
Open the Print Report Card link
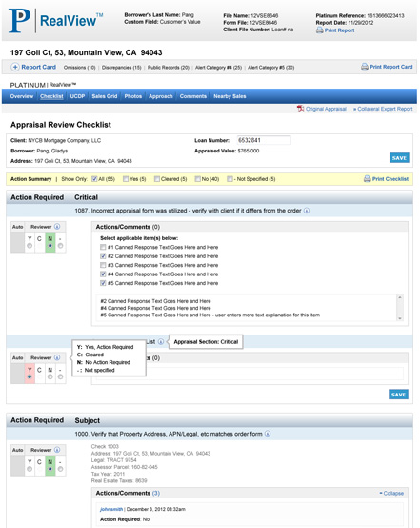coord(391,67)
